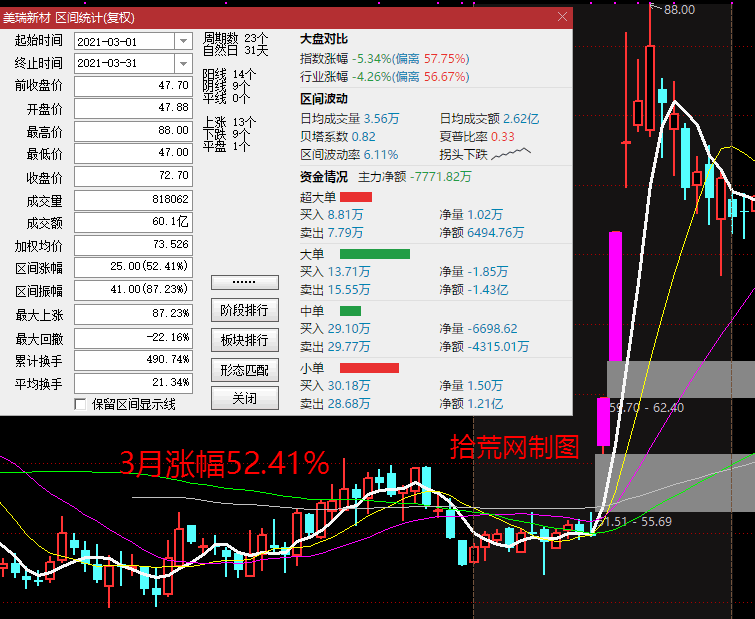Viewport: 755px width, 619px height.
Task: Click the …… button above 阶段排行
Action: (245, 282)
